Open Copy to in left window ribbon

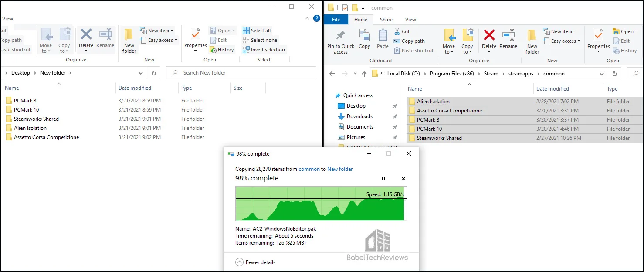click(x=64, y=41)
